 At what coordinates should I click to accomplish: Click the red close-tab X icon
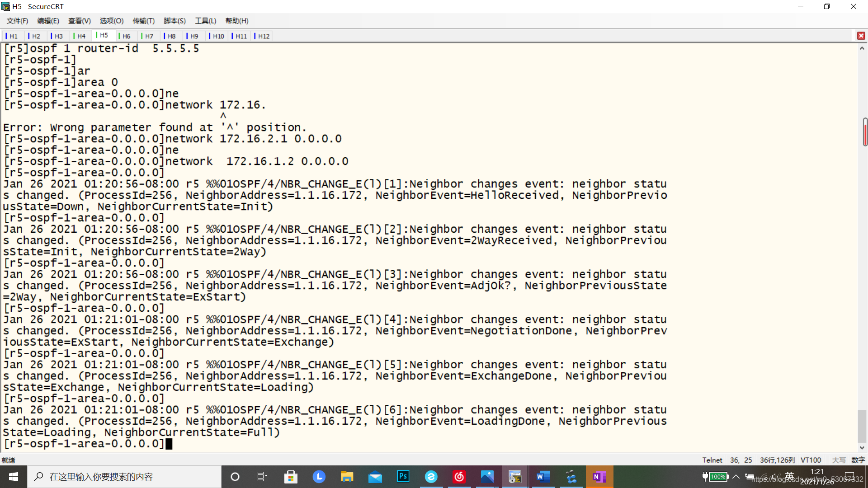click(861, 36)
